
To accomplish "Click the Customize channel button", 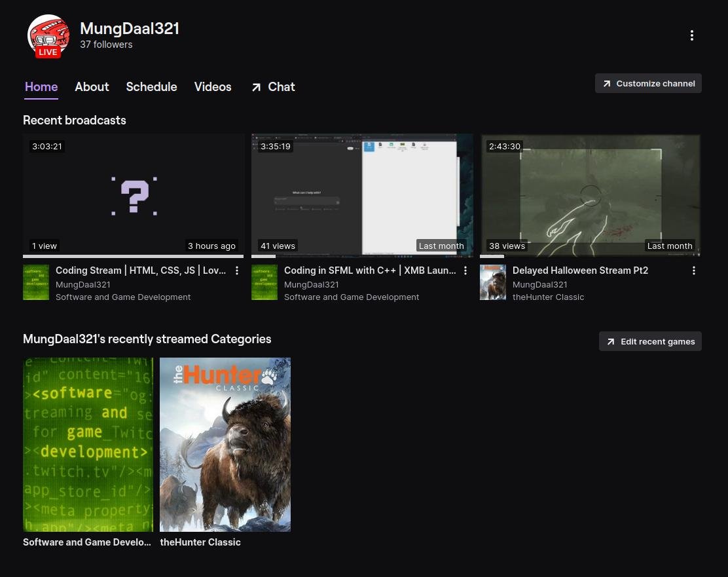I will [x=648, y=84].
